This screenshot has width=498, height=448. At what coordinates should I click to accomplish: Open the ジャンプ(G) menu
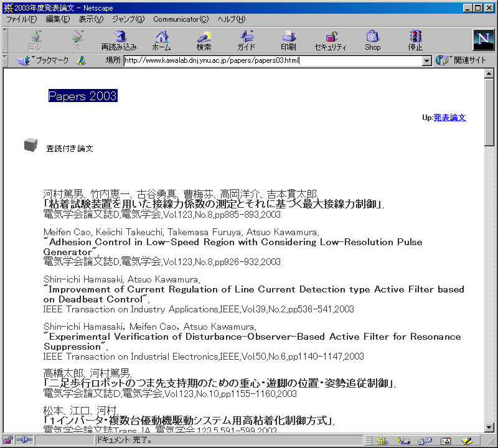pyautogui.click(x=128, y=19)
